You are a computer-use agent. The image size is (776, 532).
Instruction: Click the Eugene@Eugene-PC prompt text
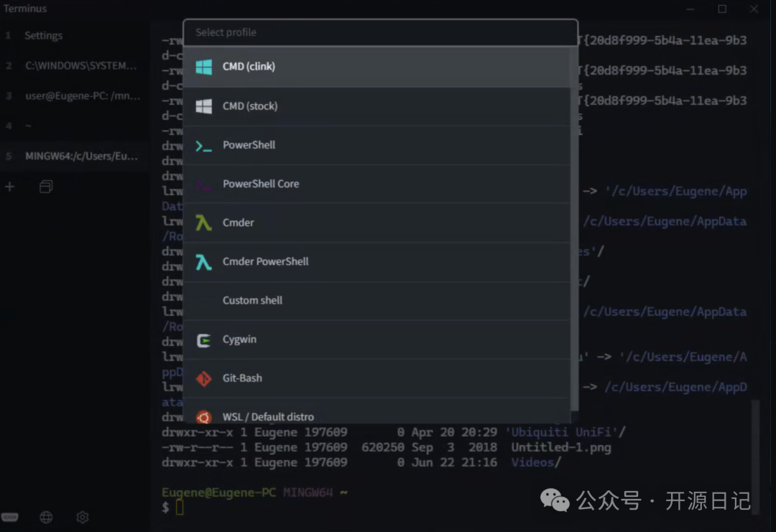(218, 493)
